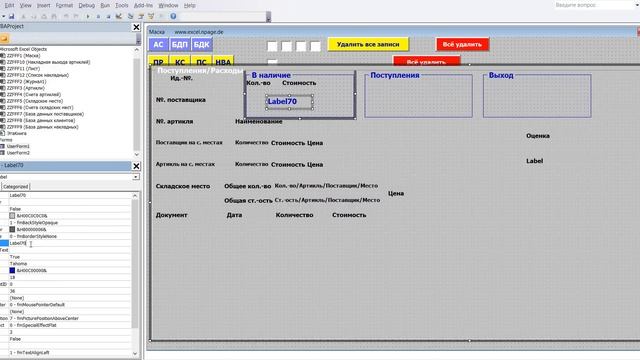Image resolution: width=640 pixels, height=360 pixels.
Task: Click yellow 'Удалить все записи' button
Action: click(368, 44)
